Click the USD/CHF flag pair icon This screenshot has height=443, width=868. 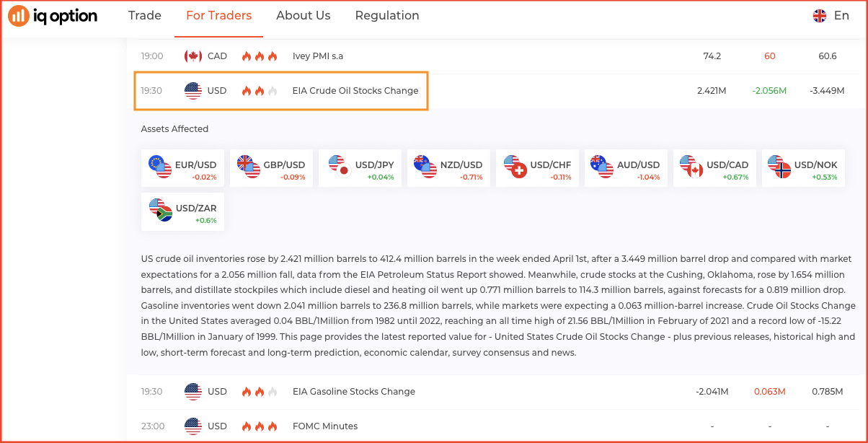point(515,167)
